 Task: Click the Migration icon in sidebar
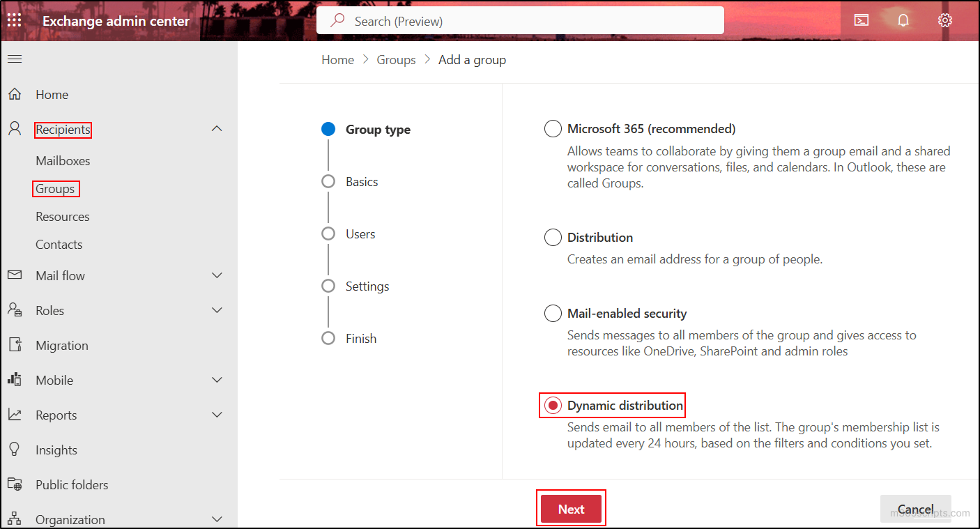point(15,345)
